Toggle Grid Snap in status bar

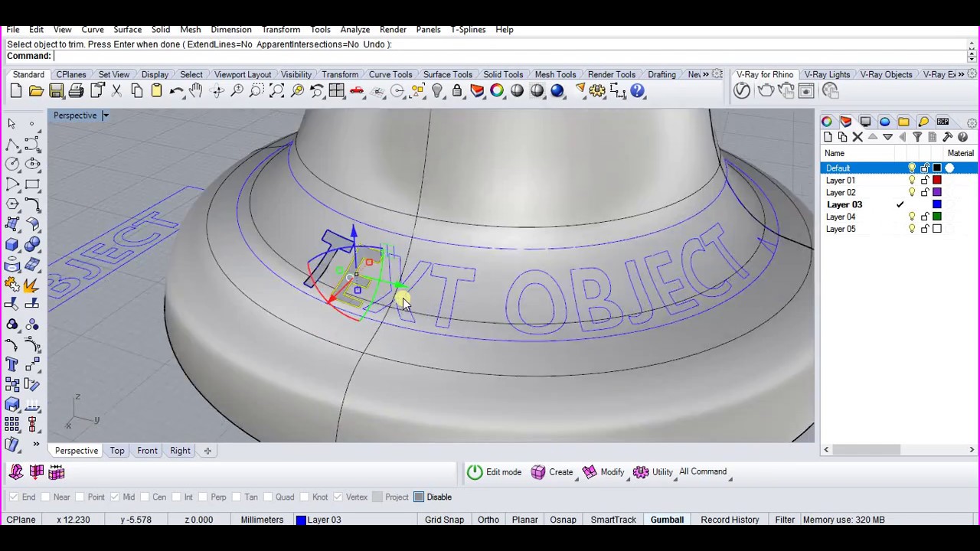[x=444, y=520]
